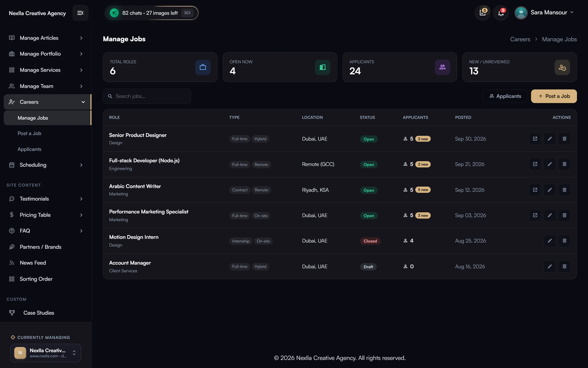Click the 5 new badge for Arabic Content Writer
This screenshot has height=368, width=588.
tap(423, 190)
